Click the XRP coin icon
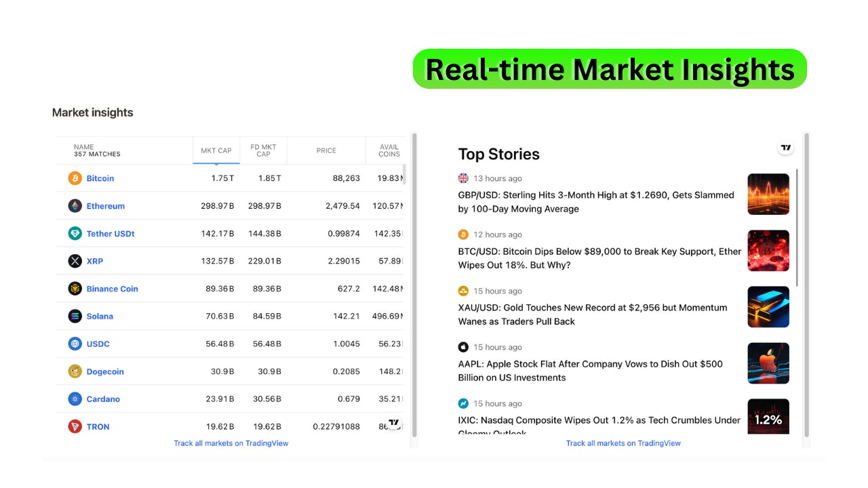The height and width of the screenshot is (488, 868). (x=75, y=261)
